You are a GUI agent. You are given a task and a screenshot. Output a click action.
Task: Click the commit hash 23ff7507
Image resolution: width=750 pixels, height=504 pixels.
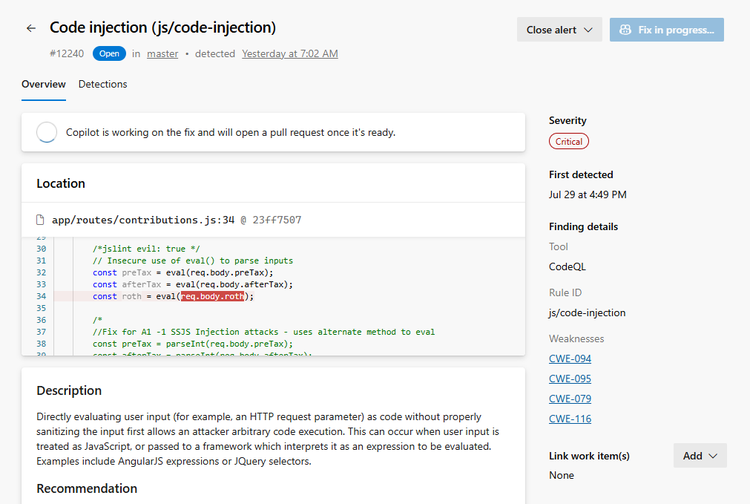point(277,220)
